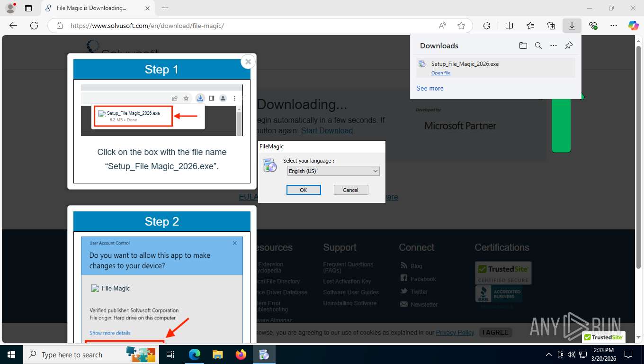Open File Explorer from taskbar
This screenshot has width=644, height=364.
pyautogui.click(x=217, y=355)
